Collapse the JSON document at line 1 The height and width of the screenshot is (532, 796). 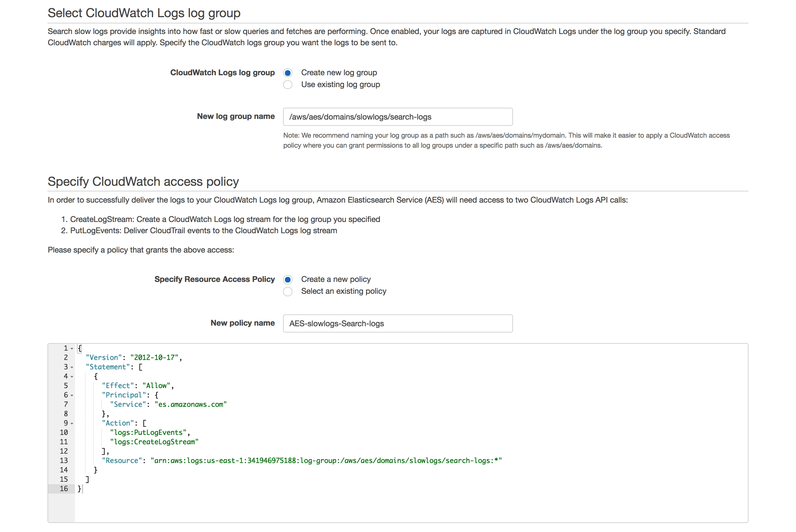(x=72, y=348)
